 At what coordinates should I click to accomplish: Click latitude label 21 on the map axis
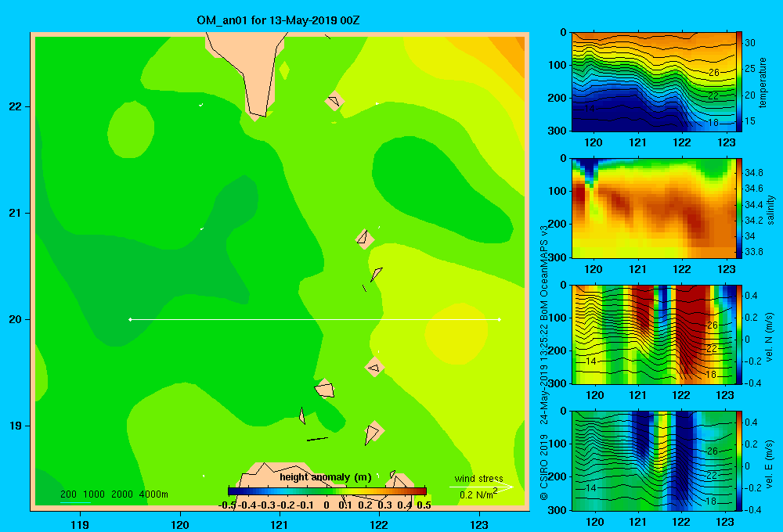[16, 213]
